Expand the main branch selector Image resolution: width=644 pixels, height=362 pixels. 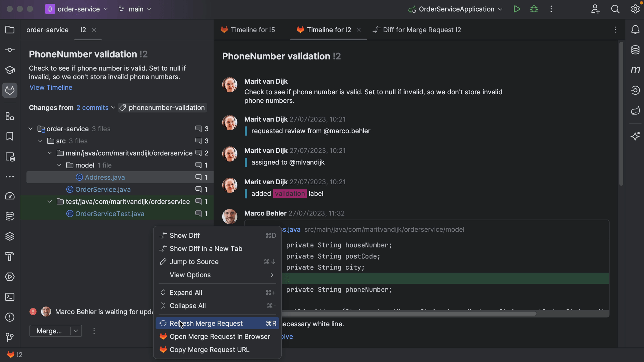tap(135, 9)
